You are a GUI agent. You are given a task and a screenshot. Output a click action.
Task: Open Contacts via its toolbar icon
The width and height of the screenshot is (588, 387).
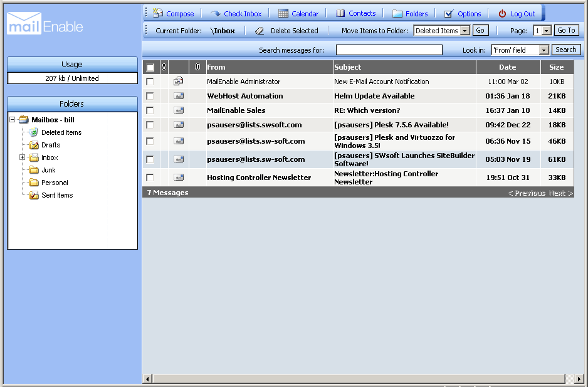coord(340,12)
